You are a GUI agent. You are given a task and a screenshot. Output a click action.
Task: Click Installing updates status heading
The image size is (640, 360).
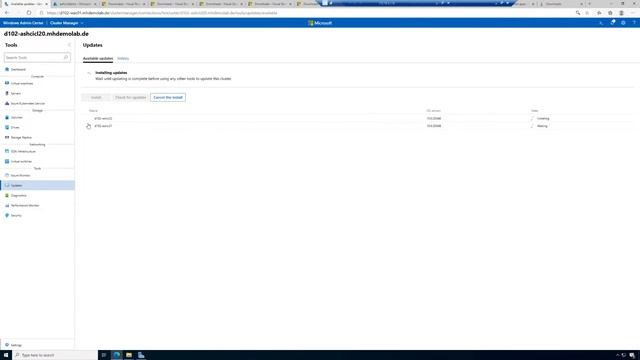click(111, 73)
